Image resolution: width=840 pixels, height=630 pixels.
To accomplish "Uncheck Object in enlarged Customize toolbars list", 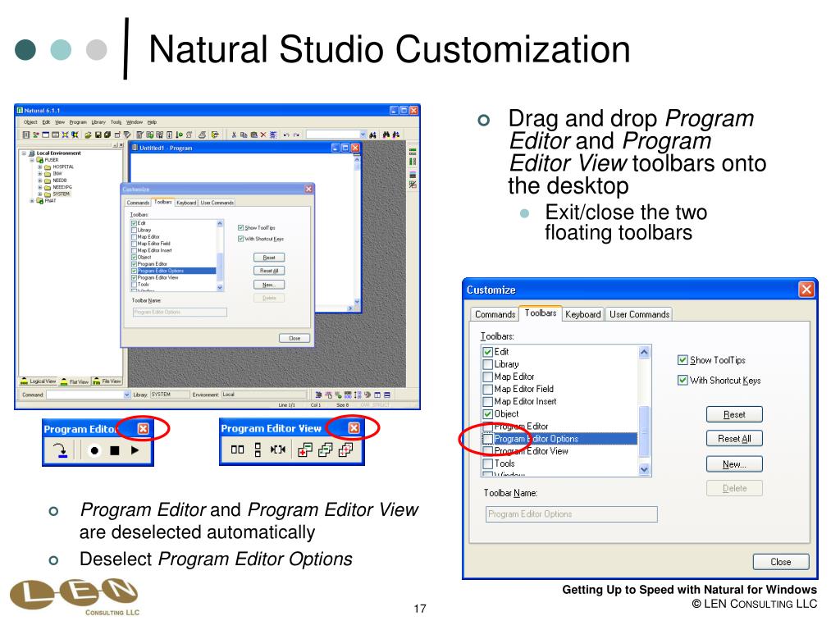I will tap(487, 413).
